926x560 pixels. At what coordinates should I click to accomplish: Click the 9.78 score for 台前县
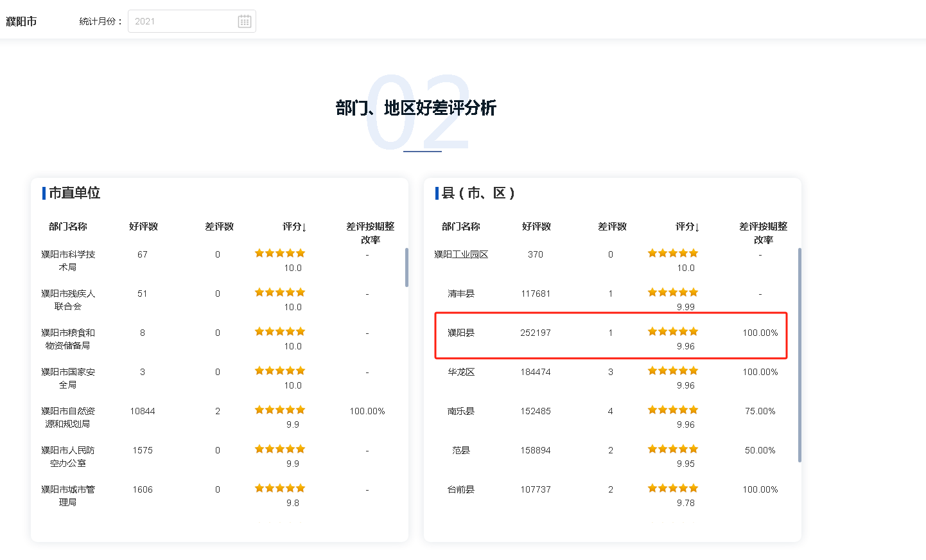pos(686,503)
